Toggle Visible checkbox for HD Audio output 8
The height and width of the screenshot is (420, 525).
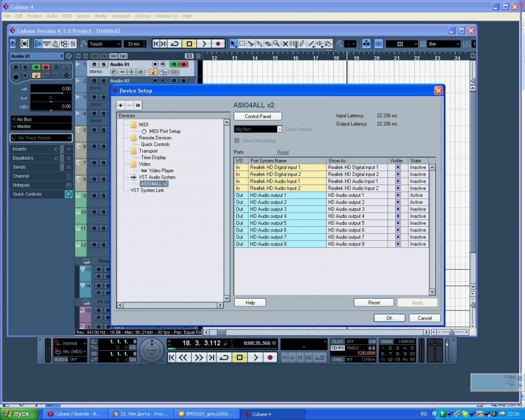point(398,244)
